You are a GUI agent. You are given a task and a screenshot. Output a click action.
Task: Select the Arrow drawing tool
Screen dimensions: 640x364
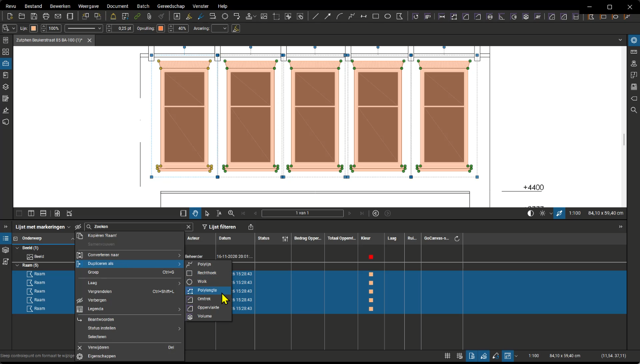coord(327,16)
